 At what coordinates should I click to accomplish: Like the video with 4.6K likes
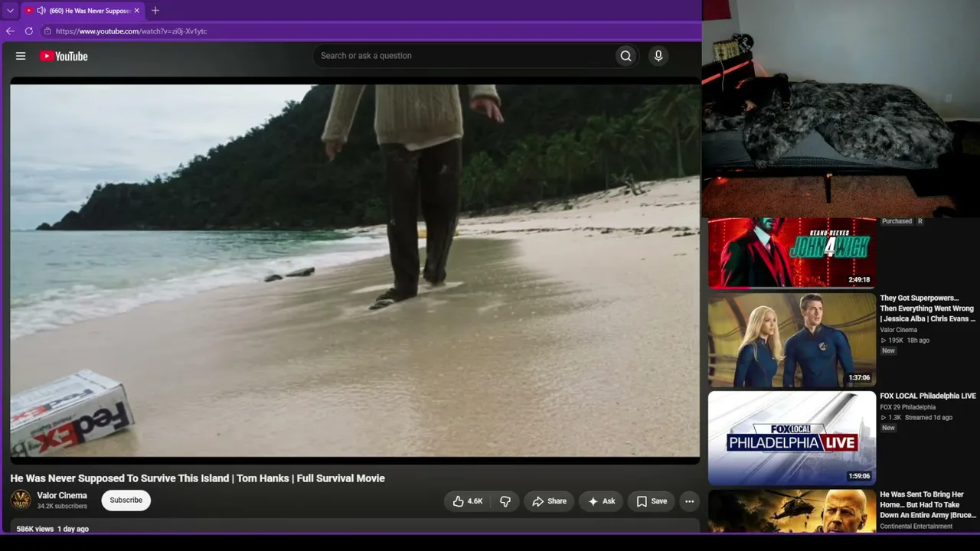click(467, 501)
